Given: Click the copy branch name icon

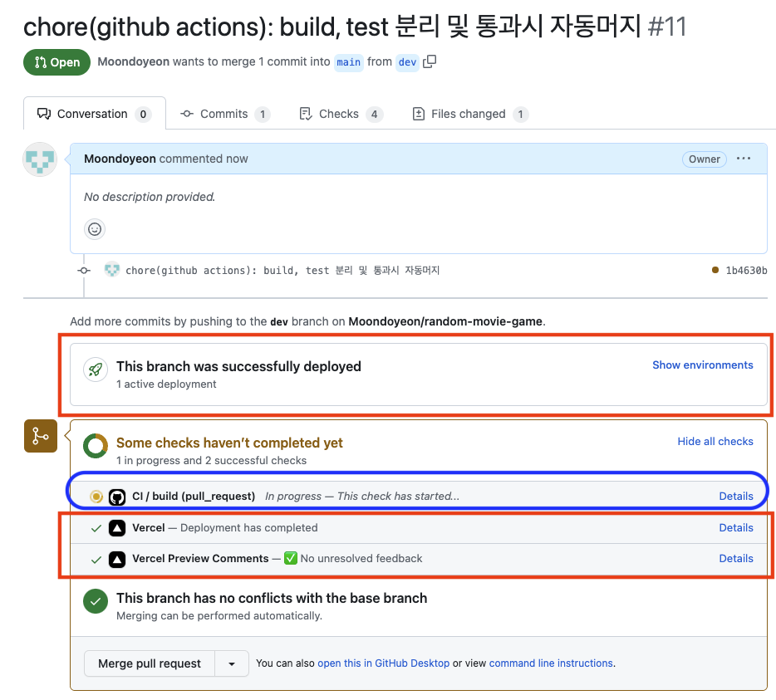Looking at the screenshot, I should [430, 61].
